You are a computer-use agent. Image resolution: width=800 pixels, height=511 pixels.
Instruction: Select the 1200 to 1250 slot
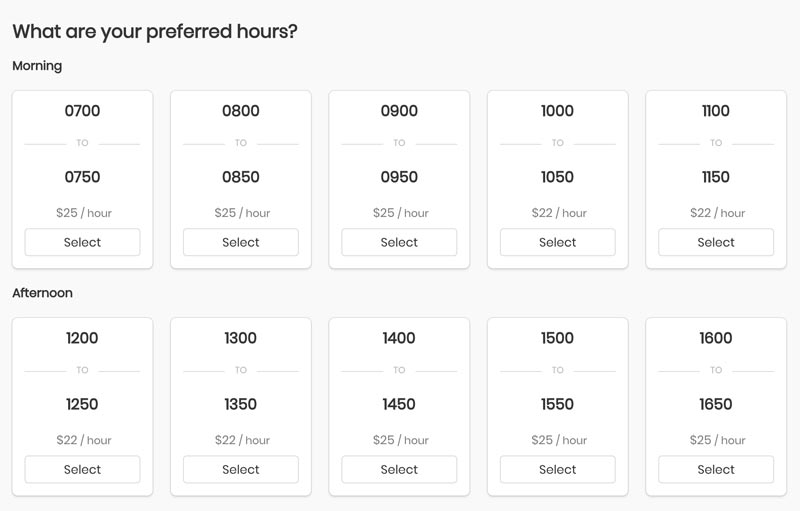(82, 469)
